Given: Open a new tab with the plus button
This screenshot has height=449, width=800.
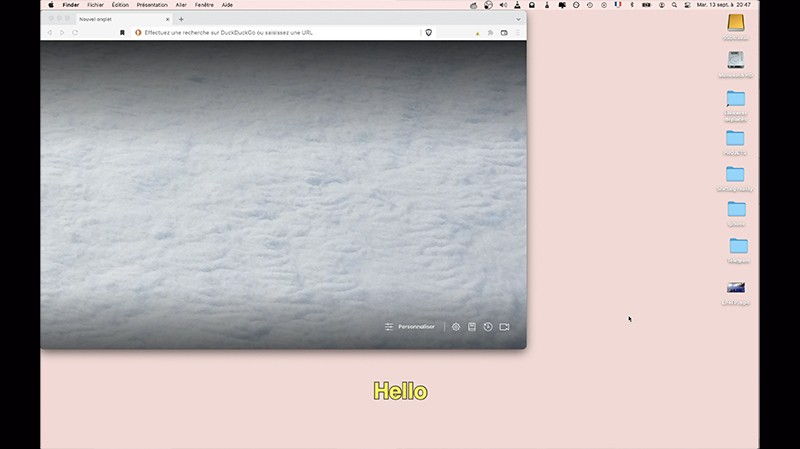Looking at the screenshot, I should (181, 19).
